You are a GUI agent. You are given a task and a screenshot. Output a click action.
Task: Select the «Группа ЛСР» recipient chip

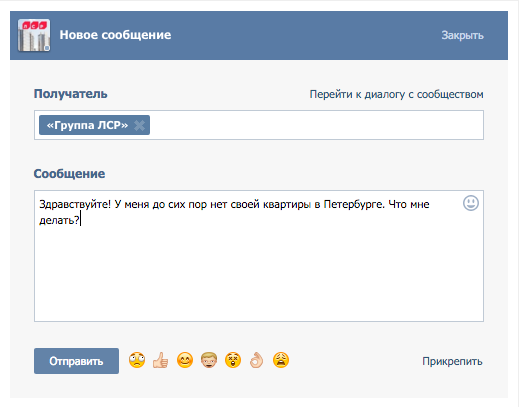coord(87,125)
